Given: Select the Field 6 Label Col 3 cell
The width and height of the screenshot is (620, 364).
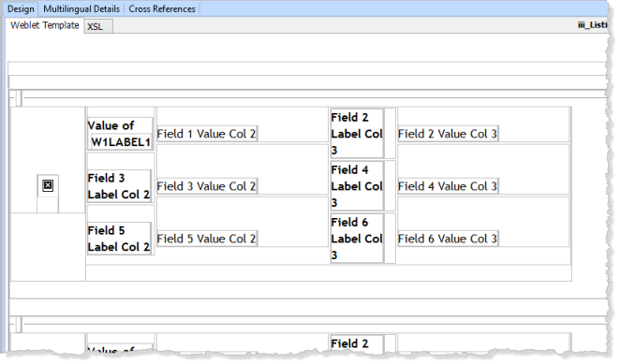Looking at the screenshot, I should point(357,239).
